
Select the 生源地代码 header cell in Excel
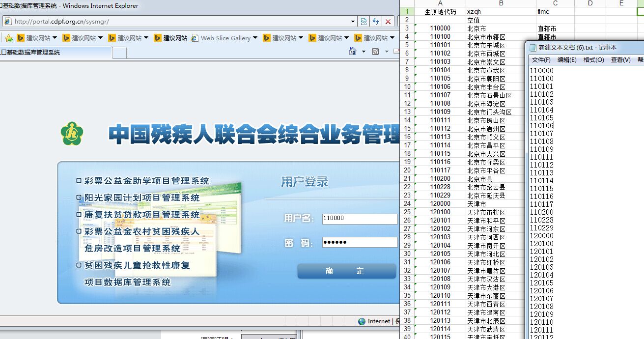(x=440, y=12)
